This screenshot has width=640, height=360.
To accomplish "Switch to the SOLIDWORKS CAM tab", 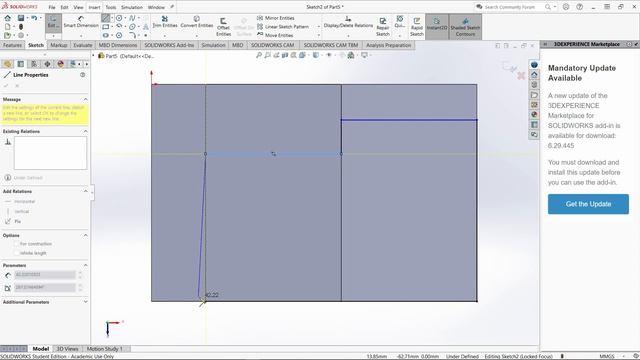I will (272, 45).
